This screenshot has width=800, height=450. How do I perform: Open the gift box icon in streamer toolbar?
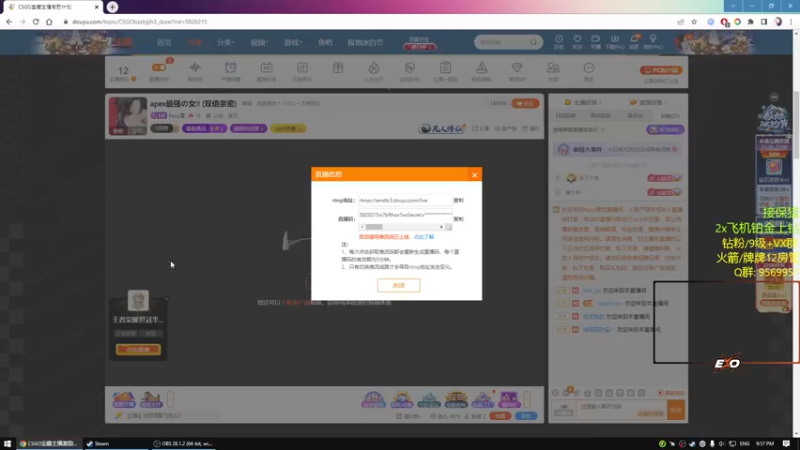[x=338, y=68]
